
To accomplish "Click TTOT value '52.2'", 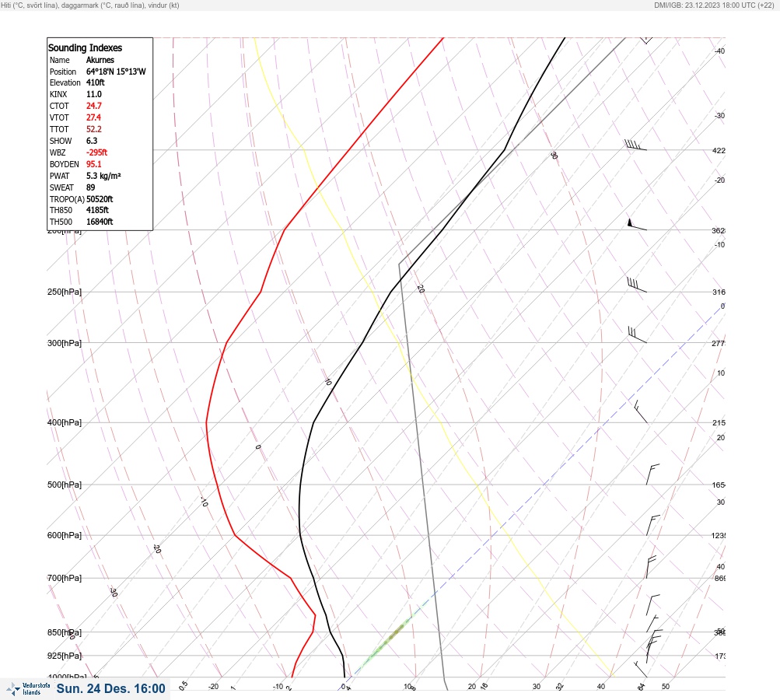I will 94,129.
